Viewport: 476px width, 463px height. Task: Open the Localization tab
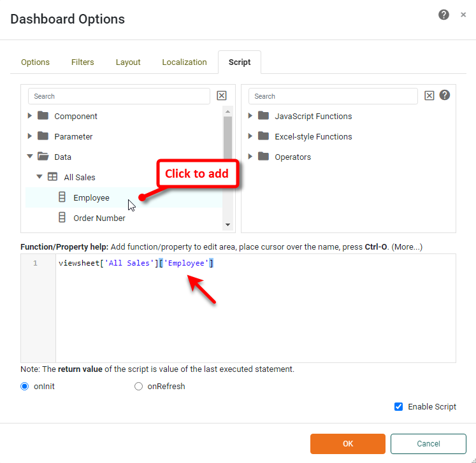tap(184, 62)
